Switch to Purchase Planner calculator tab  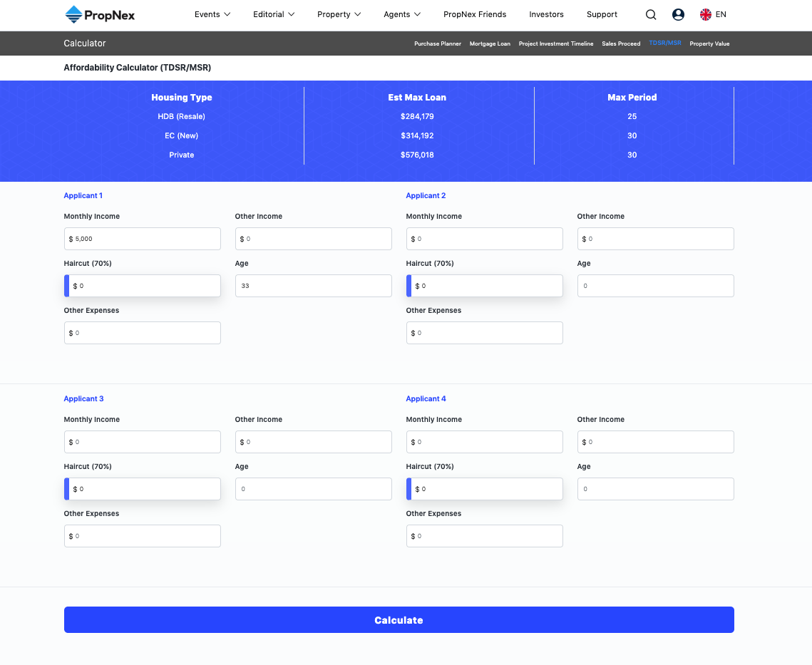click(x=438, y=43)
